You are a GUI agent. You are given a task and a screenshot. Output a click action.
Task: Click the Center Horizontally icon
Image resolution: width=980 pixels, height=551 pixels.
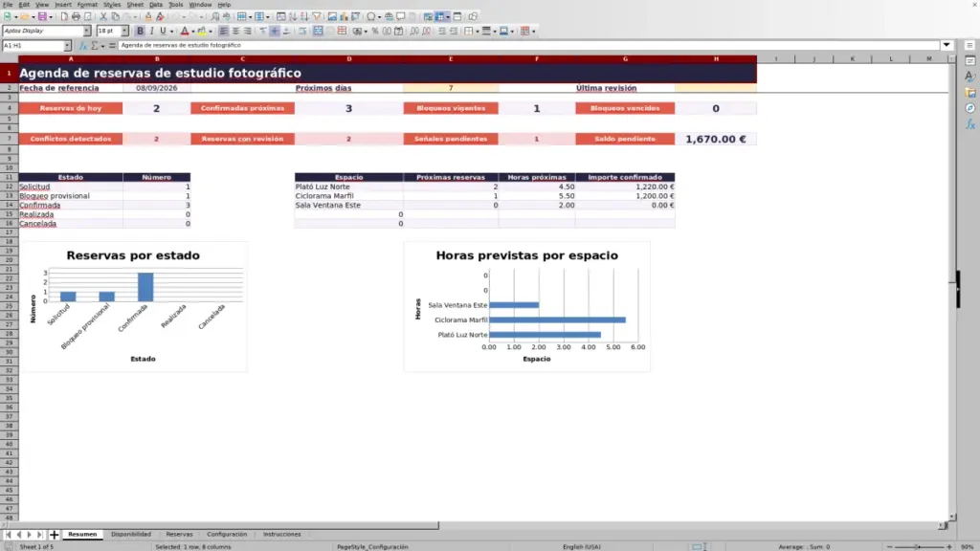click(235, 32)
